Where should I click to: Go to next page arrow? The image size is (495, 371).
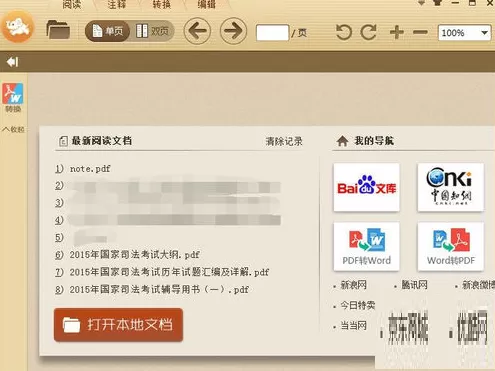click(x=233, y=31)
